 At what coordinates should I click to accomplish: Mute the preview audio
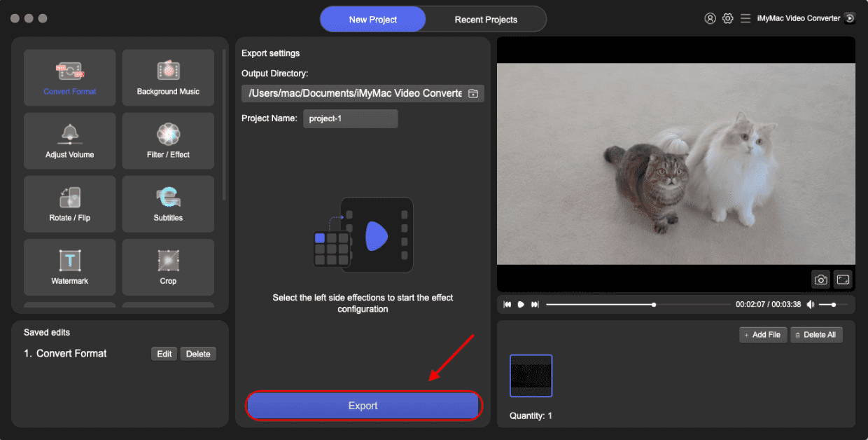coord(812,304)
